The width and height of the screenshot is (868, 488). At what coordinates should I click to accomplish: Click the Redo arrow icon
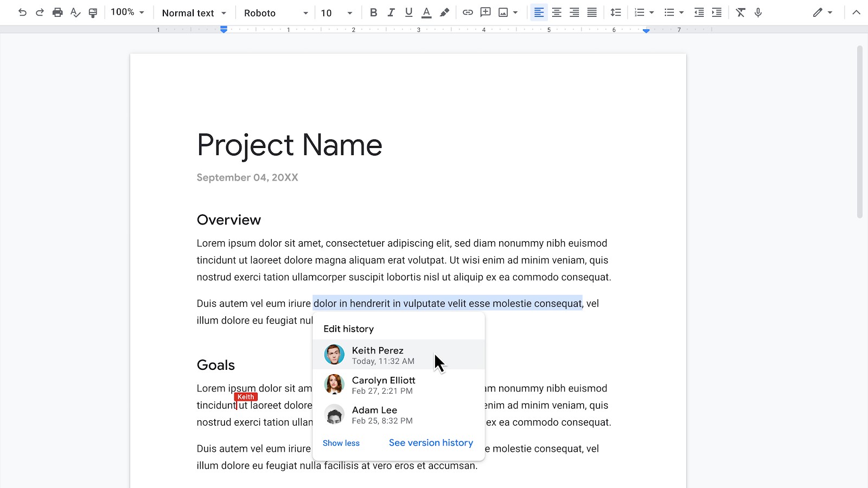[x=40, y=12]
